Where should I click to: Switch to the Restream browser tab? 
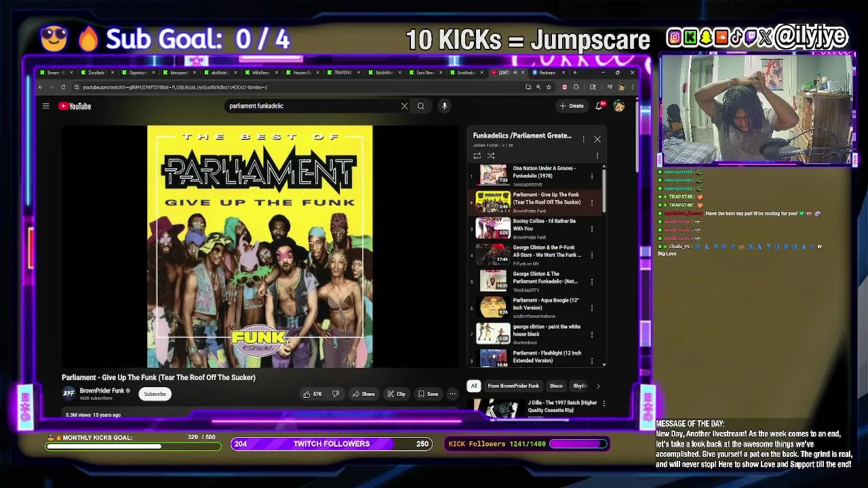(549, 73)
